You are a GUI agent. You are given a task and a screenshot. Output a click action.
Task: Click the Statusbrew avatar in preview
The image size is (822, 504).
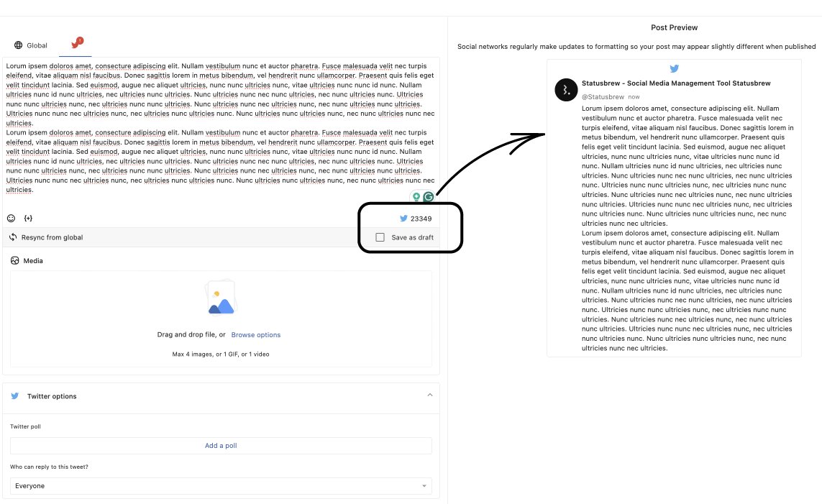pos(566,90)
